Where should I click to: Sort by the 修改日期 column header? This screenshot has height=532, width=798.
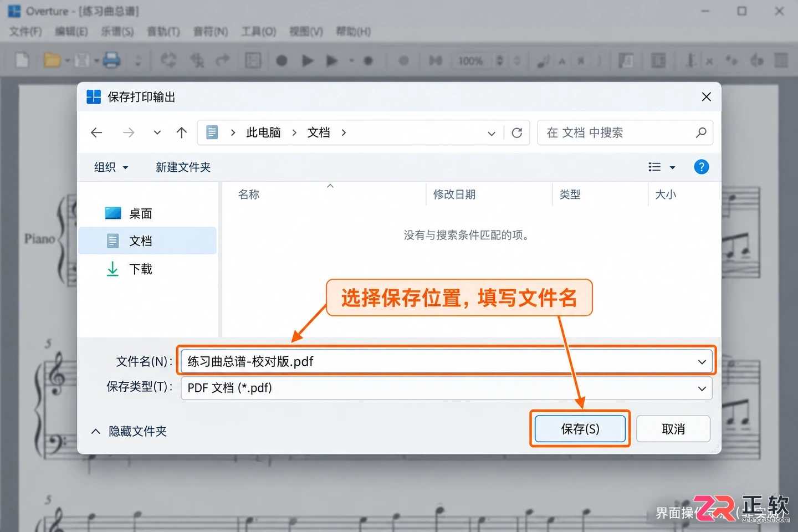point(454,195)
